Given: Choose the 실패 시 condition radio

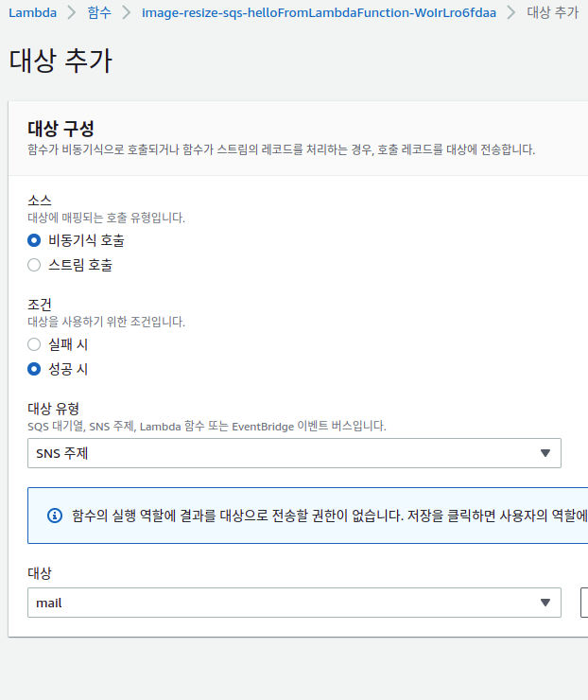Looking at the screenshot, I should click(34, 344).
